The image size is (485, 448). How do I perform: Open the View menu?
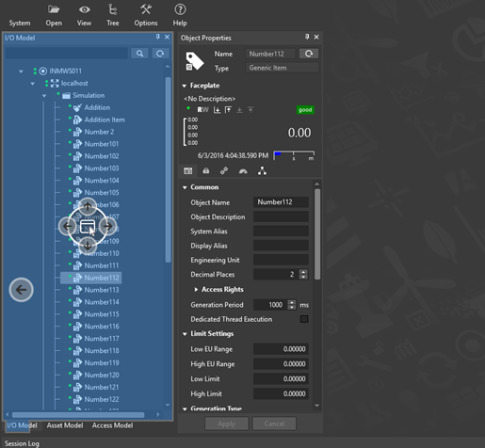(x=84, y=15)
